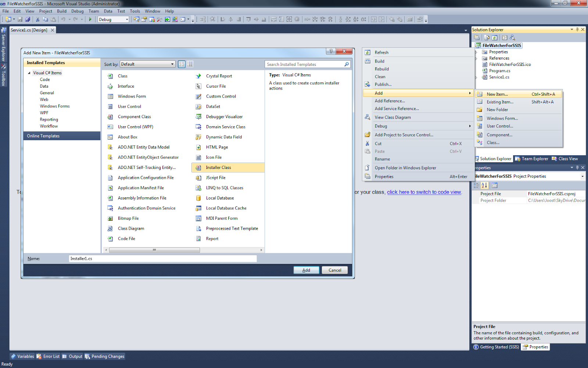Click the Cut scissors icon in toolbar

click(37, 20)
